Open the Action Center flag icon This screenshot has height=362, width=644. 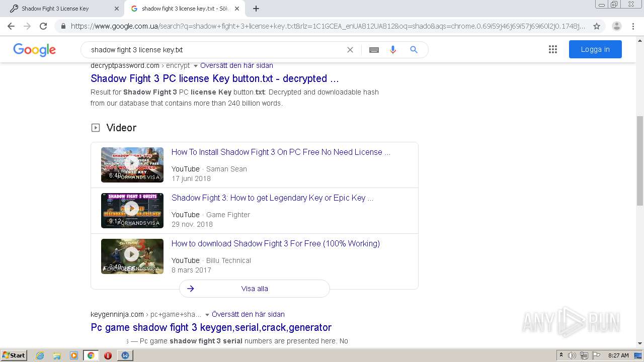click(x=596, y=355)
